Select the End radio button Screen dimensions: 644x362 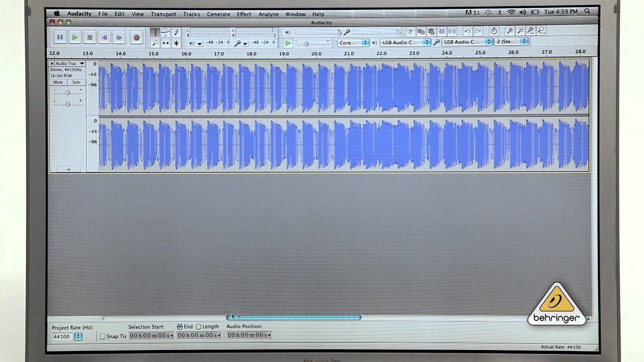[180, 327]
